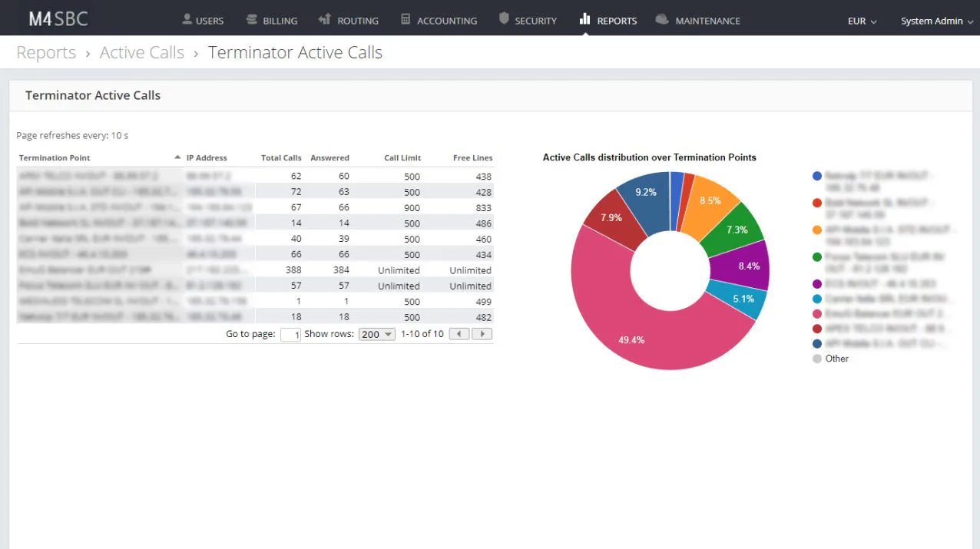Screen dimensions: 980x549
Task: Click the 7.3% green chart slice
Action: pos(737,230)
